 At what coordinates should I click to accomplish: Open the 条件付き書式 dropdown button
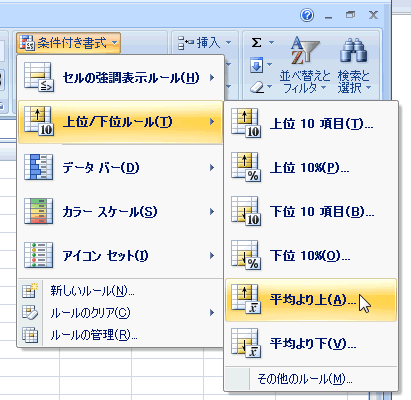[68, 43]
